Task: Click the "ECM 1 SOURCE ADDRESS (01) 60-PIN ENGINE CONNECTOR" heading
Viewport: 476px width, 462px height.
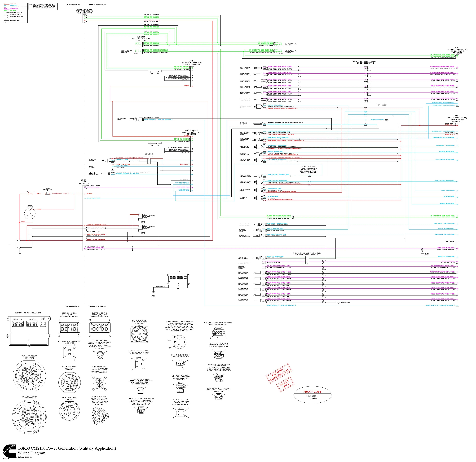Action: (x=457, y=50)
